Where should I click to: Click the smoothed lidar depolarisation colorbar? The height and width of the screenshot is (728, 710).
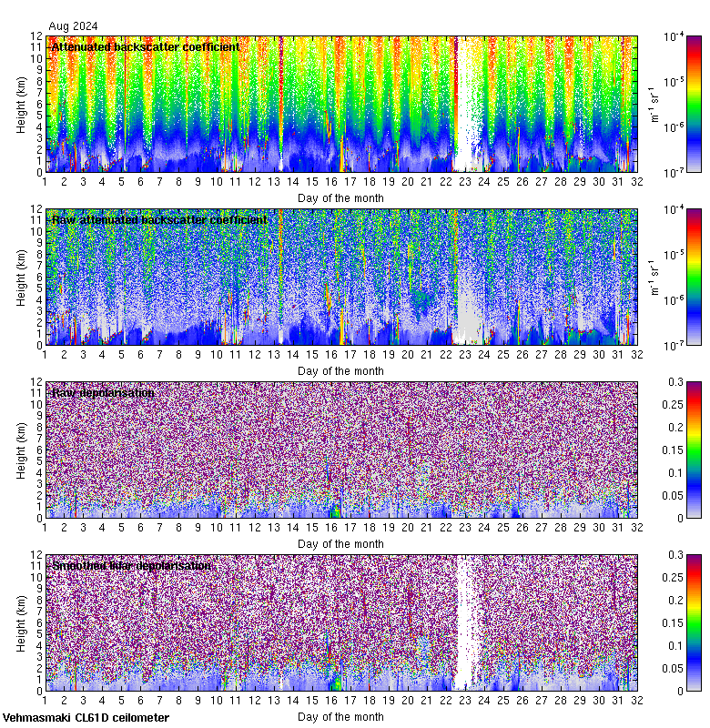pyautogui.click(x=669, y=622)
